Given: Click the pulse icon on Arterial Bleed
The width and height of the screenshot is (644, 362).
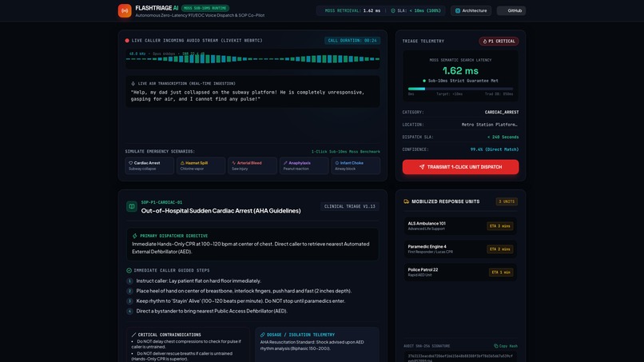Looking at the screenshot, I should click(x=233, y=163).
